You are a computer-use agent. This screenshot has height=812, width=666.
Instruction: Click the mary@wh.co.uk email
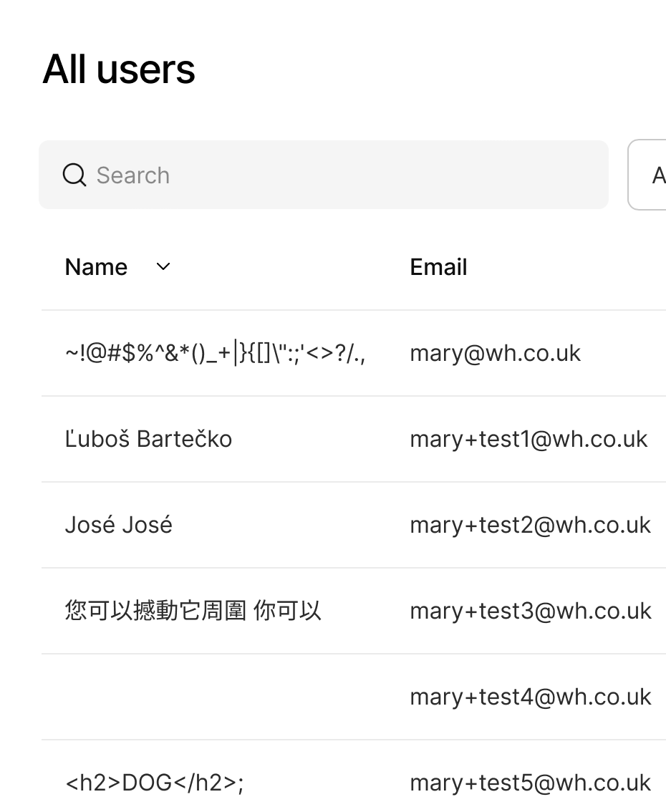point(495,353)
